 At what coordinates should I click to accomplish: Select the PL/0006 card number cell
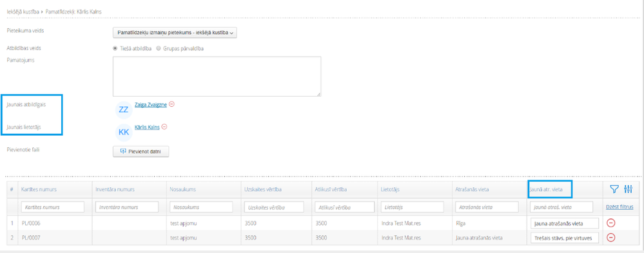pyautogui.click(x=31, y=223)
